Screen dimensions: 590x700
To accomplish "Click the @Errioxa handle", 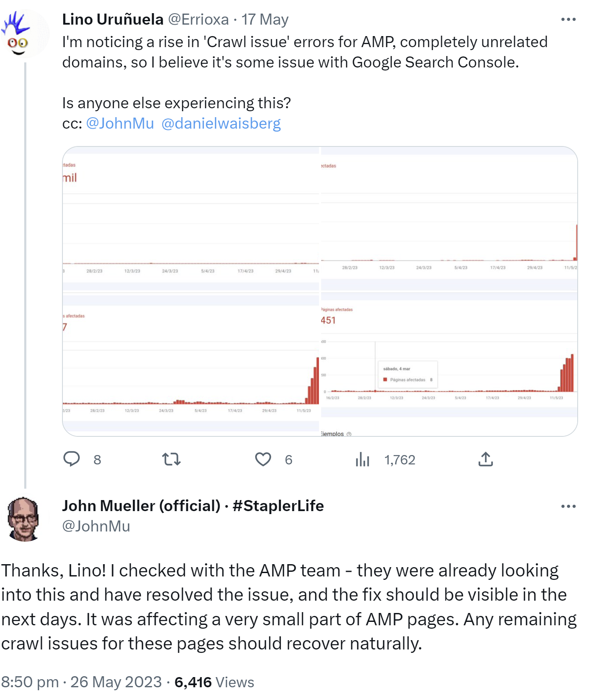I will [x=199, y=19].
